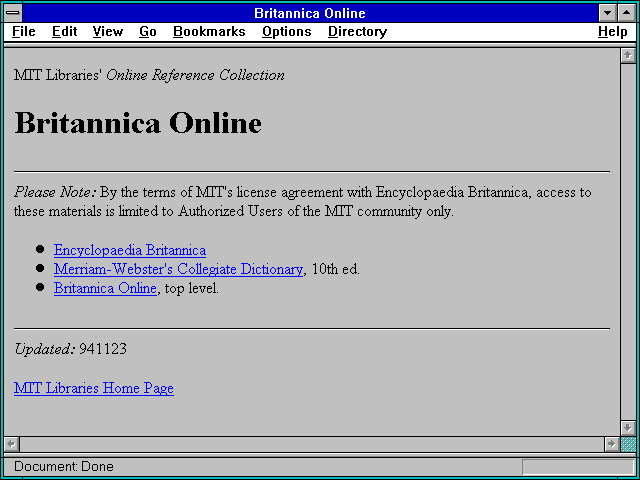The height and width of the screenshot is (480, 640).
Task: Click the Britannica Online title bar
Action: (310, 13)
